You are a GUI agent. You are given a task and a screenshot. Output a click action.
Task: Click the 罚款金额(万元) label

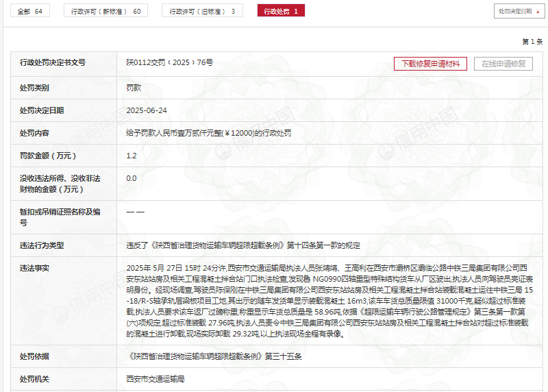click(48, 156)
